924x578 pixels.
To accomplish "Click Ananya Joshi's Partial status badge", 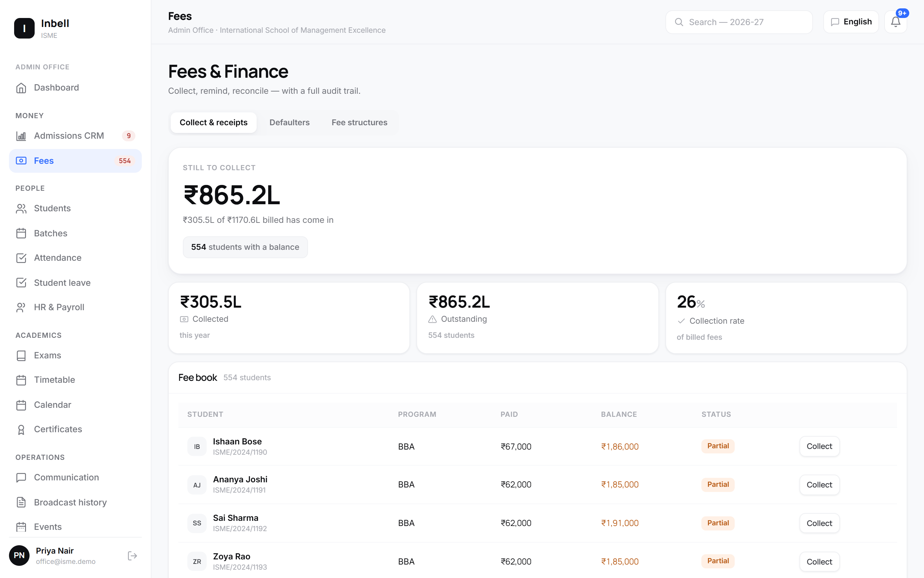I will pyautogui.click(x=718, y=485).
